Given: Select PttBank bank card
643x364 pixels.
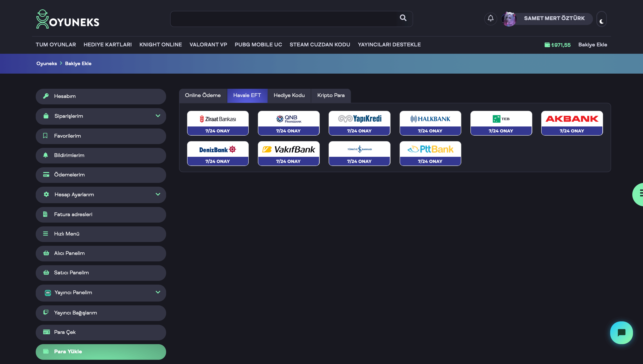Looking at the screenshot, I should point(430,153).
